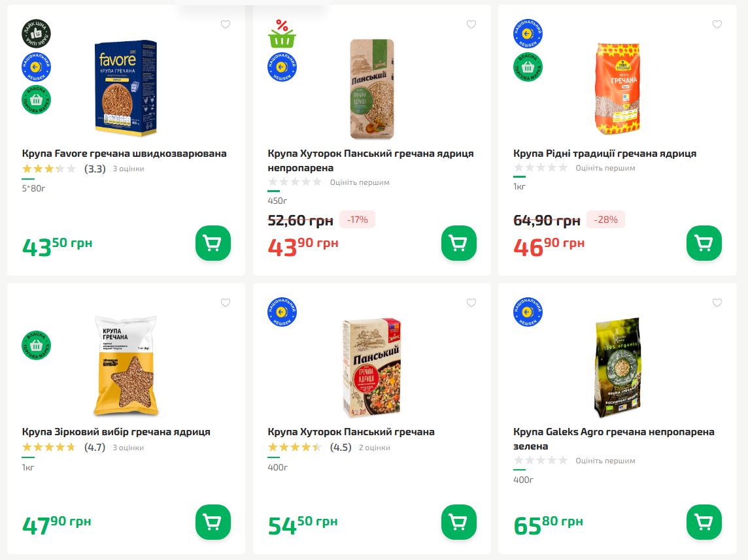This screenshot has width=748, height=560.
Task: Mark Galeks Agro buckwheat as favorite
Action: (x=717, y=303)
